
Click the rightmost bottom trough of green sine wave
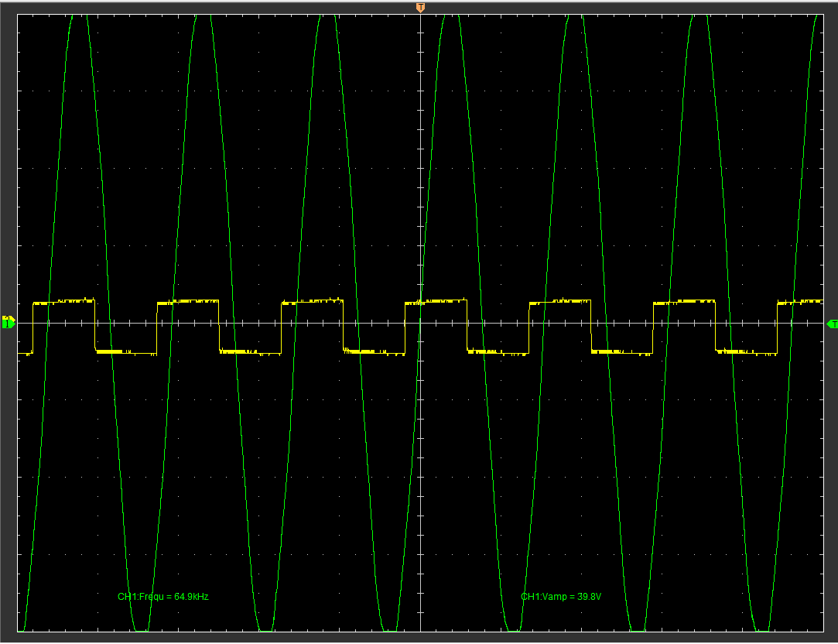[x=763, y=629]
